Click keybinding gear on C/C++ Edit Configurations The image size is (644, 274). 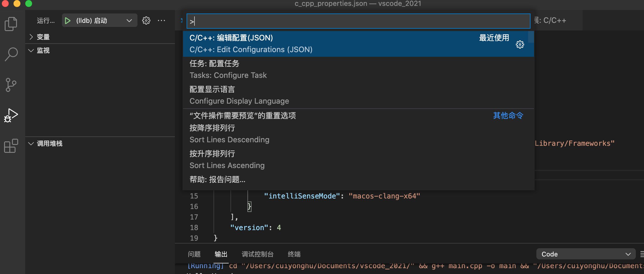pos(520,44)
